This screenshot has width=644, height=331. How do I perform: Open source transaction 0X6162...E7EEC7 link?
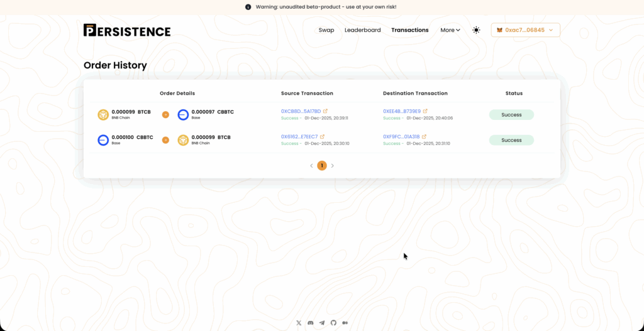coord(299,136)
